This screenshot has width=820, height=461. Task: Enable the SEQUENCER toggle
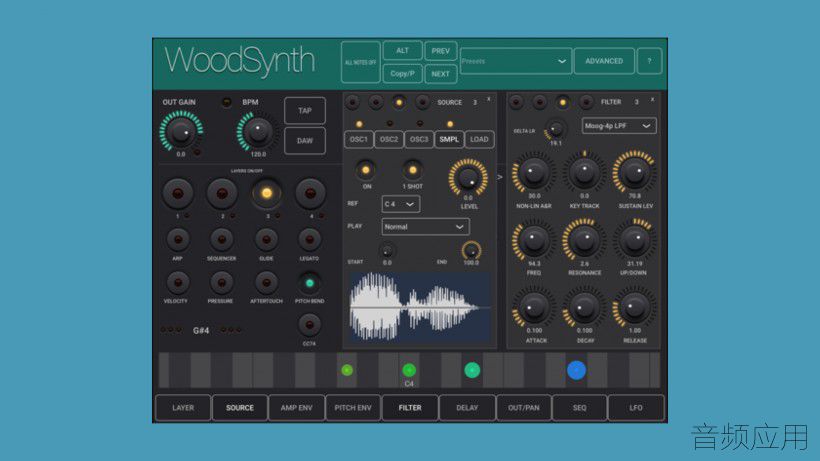(222, 240)
